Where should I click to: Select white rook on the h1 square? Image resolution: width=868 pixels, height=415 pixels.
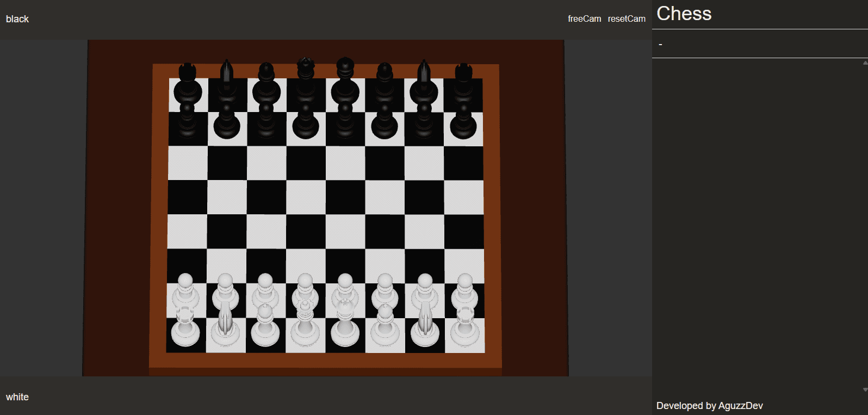[465, 328]
